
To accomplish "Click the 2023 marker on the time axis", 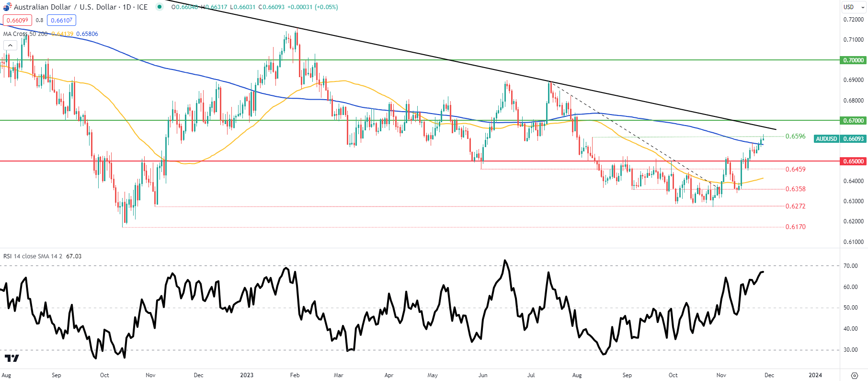I will tap(247, 375).
